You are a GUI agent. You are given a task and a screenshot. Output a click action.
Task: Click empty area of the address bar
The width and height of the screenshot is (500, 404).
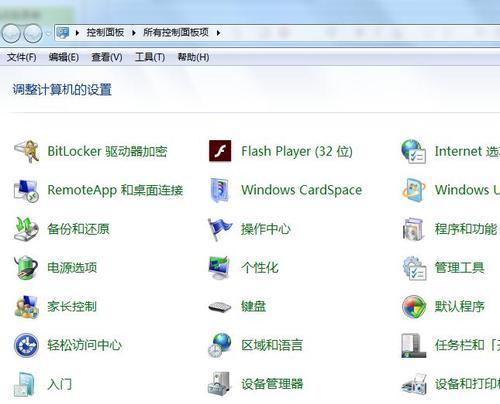pos(360,33)
